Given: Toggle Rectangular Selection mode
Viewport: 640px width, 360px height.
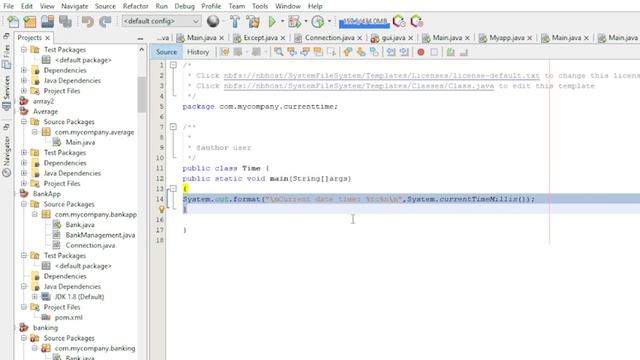Looking at the screenshot, I should 331,52.
